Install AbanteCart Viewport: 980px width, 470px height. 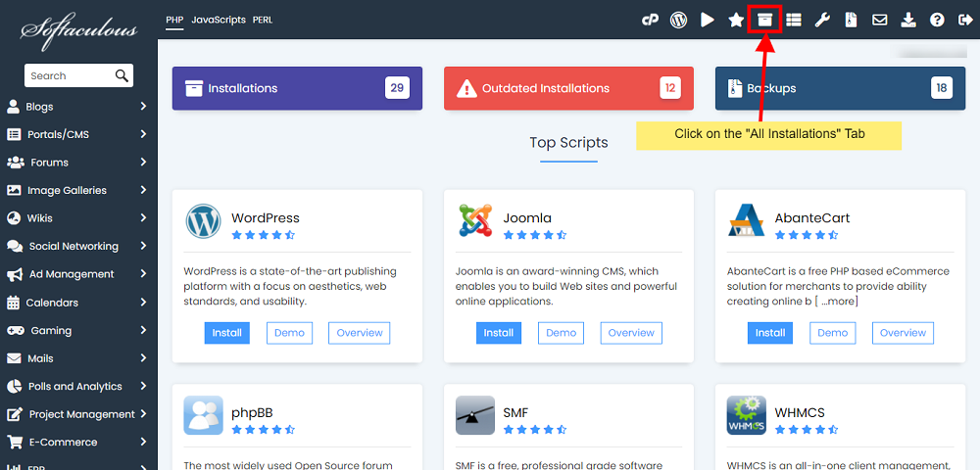770,333
